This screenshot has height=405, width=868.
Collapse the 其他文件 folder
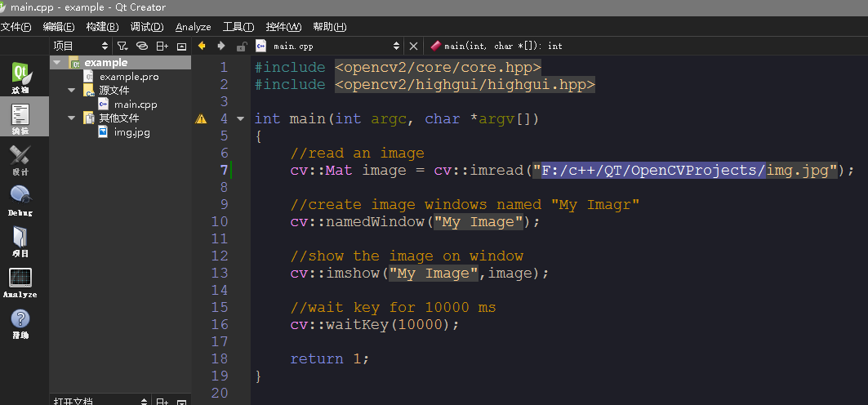coord(71,118)
